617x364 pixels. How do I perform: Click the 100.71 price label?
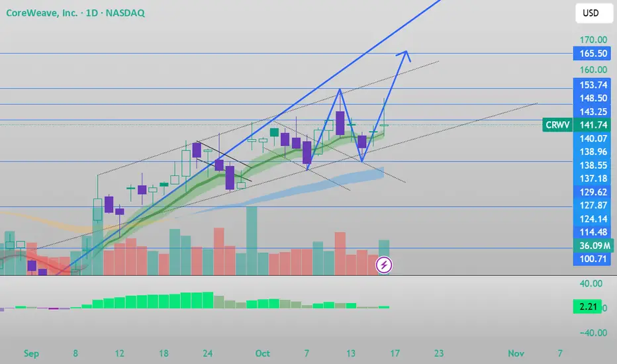click(593, 259)
